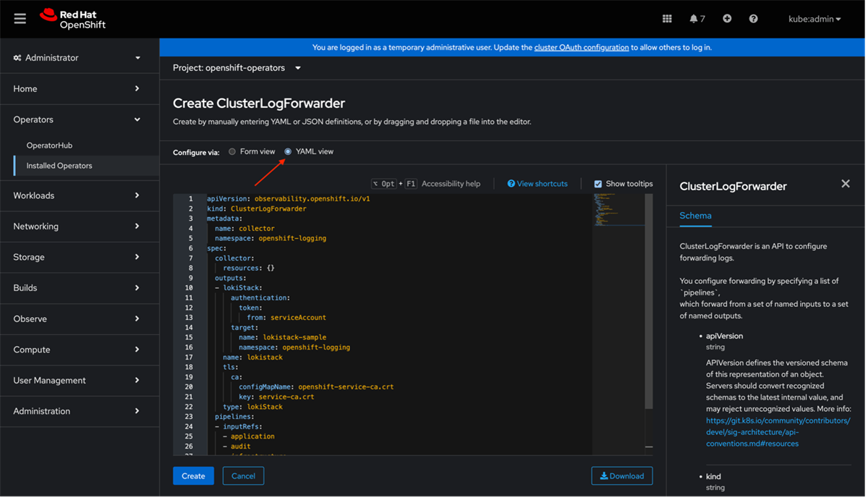Expand the Storage navigation section
This screenshot has width=868, height=498.
(x=79, y=257)
